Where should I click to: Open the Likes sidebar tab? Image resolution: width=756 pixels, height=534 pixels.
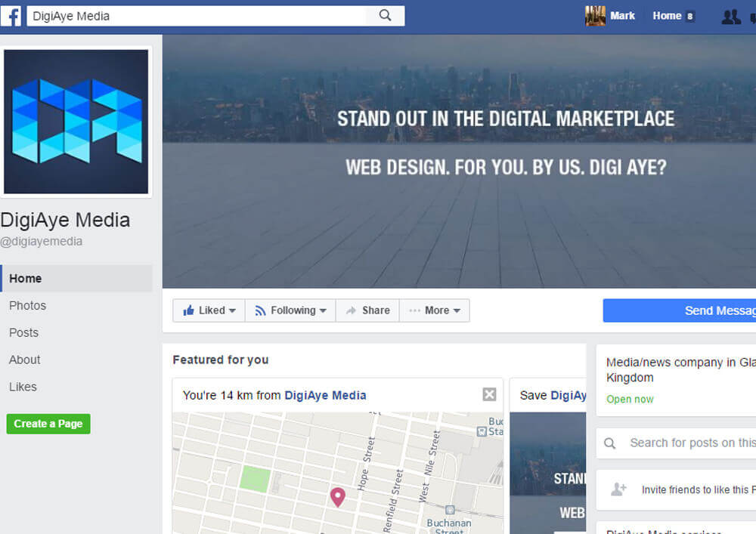pyautogui.click(x=23, y=387)
